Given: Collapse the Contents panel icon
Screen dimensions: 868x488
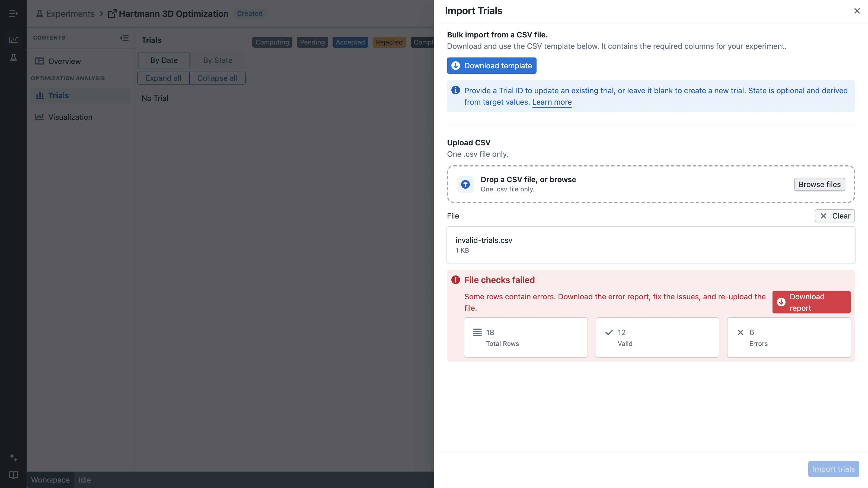Looking at the screenshot, I should click(x=124, y=38).
